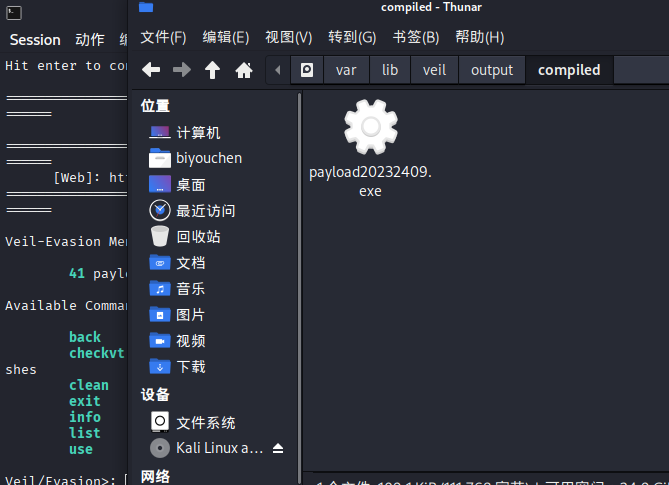Select the payload20232409.exe gear icon

(x=371, y=127)
